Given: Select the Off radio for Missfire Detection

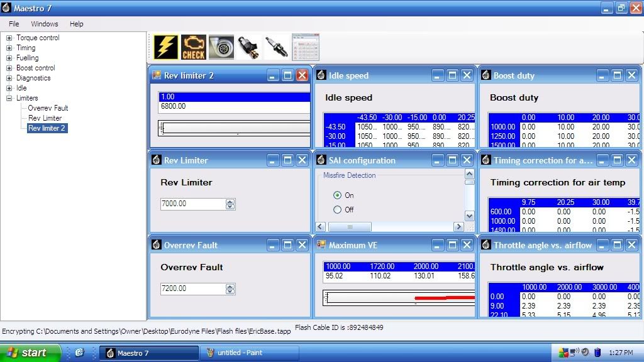Looking at the screenshot, I should 337,209.
